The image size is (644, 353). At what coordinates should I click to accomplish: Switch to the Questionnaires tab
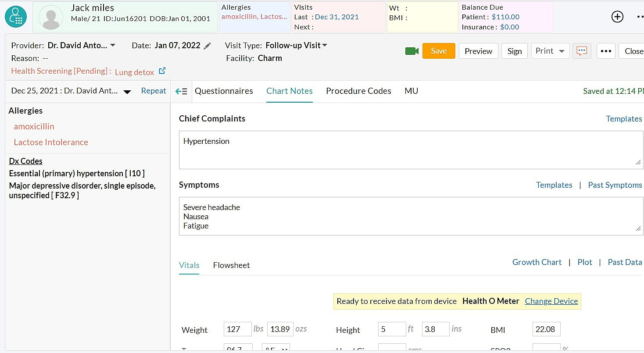click(224, 91)
